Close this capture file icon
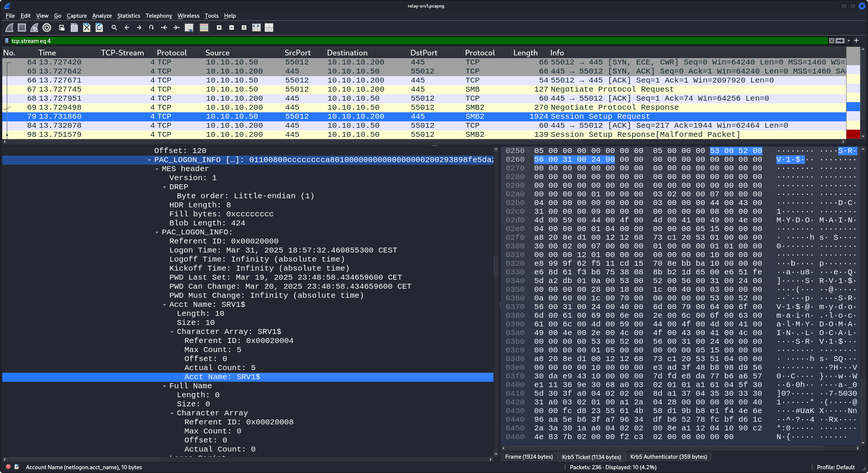Viewport: 868px width, 473px height. click(87, 28)
